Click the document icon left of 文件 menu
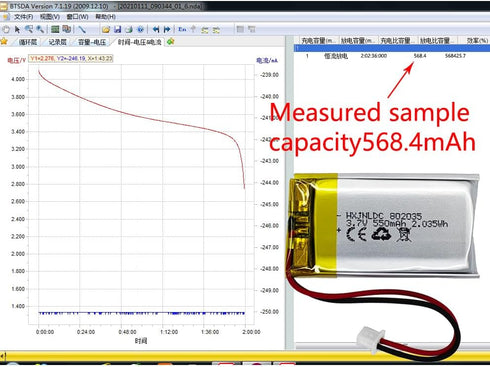Viewport: 490px width, 367px height. (x=5, y=17)
